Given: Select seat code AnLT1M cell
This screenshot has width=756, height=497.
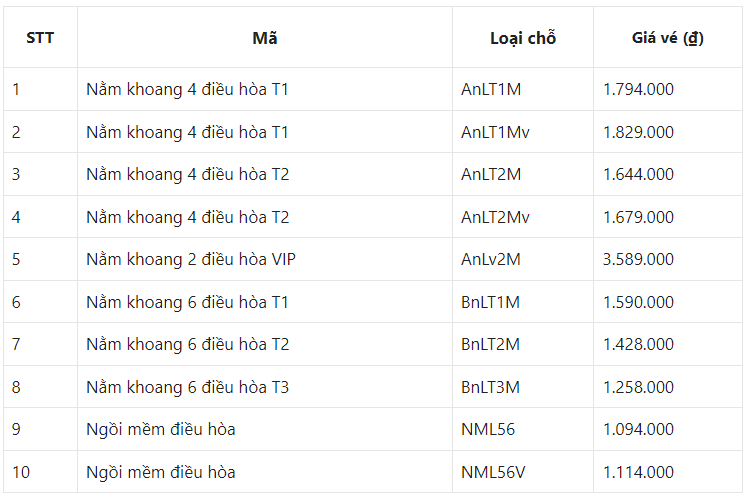Looking at the screenshot, I should [x=491, y=89].
